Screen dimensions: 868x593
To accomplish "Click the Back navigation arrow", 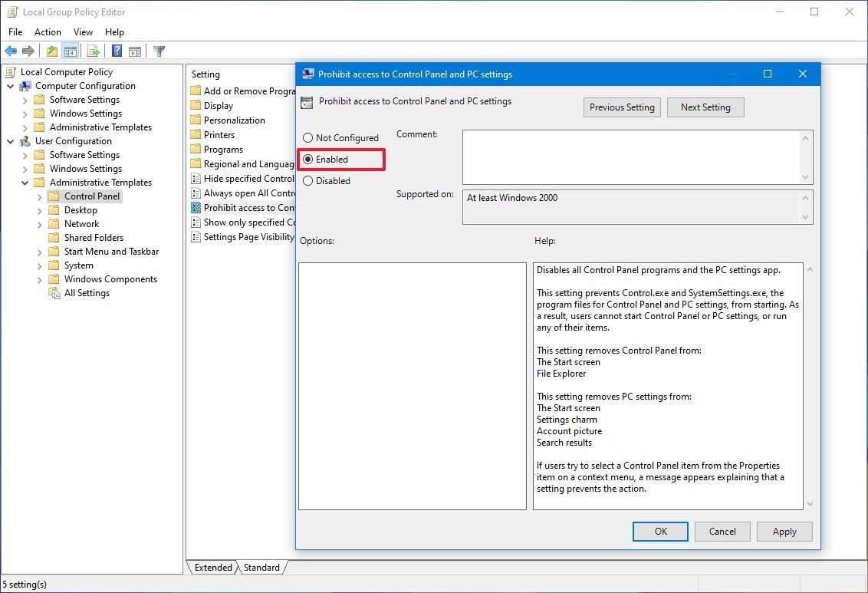I will tap(11, 51).
